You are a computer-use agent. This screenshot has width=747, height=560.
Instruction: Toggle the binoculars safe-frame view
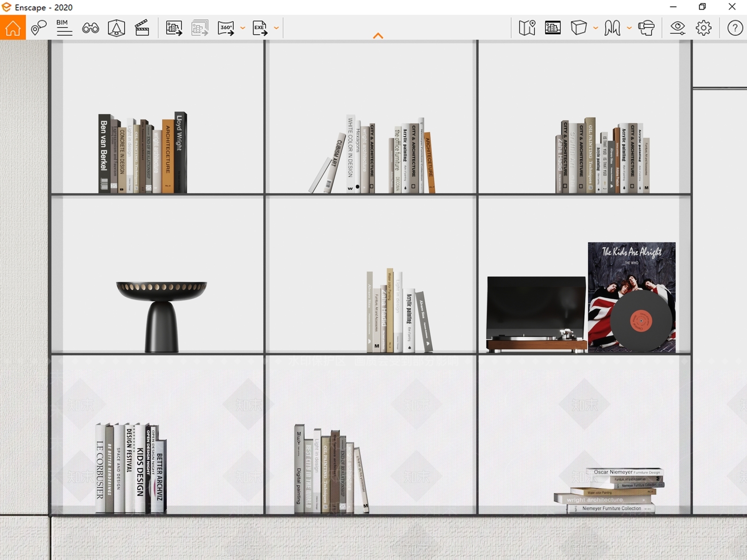coord(90,28)
